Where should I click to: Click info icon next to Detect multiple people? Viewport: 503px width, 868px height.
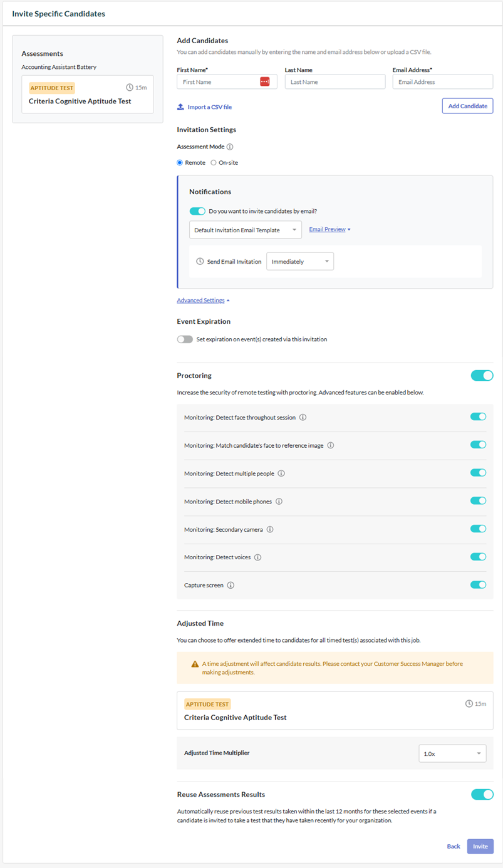pyautogui.click(x=281, y=473)
